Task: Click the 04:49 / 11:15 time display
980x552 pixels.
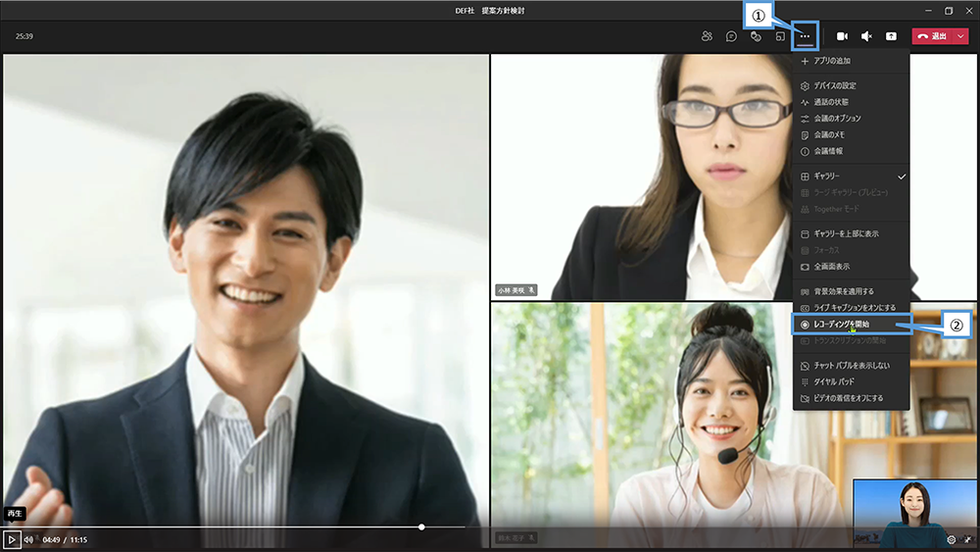Action: coord(65,539)
